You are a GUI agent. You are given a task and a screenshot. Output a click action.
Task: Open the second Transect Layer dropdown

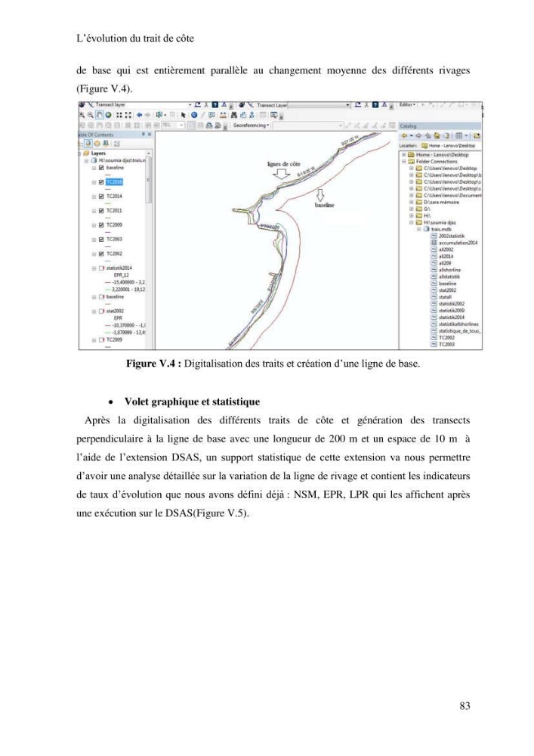click(348, 104)
